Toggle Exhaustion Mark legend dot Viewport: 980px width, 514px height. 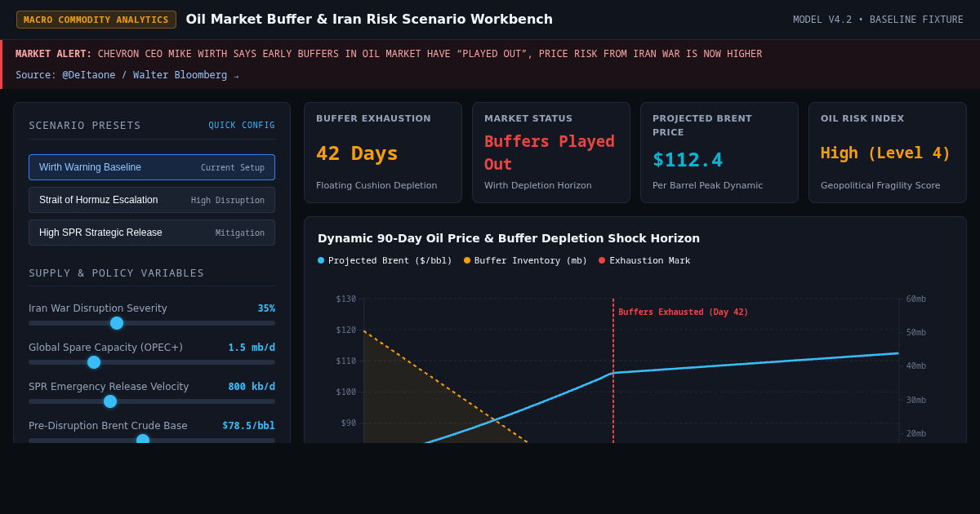point(602,260)
